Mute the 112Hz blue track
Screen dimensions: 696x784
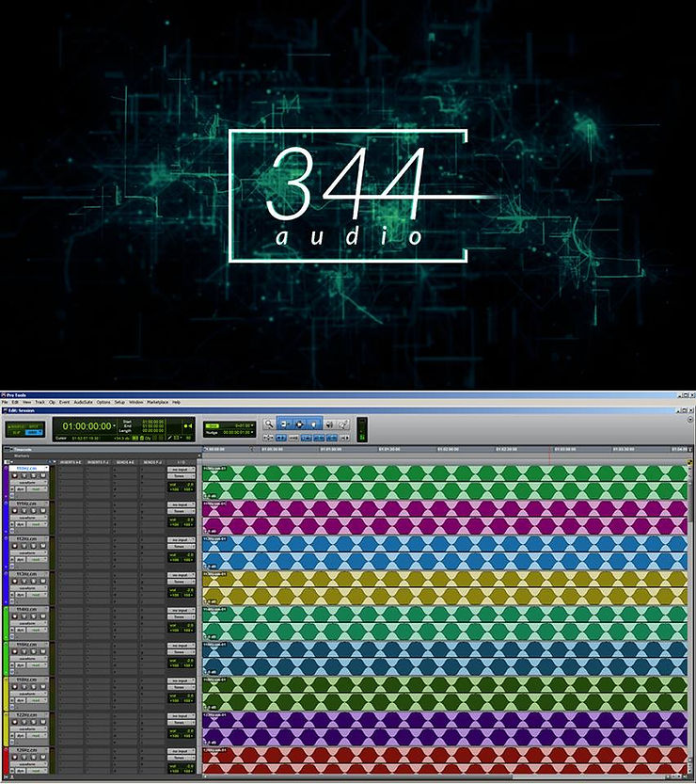point(43,546)
